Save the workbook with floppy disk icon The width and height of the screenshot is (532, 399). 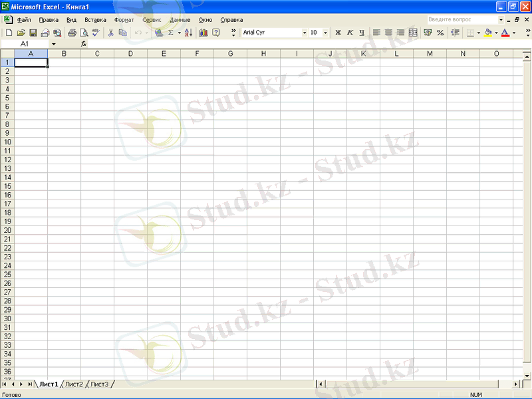33,33
